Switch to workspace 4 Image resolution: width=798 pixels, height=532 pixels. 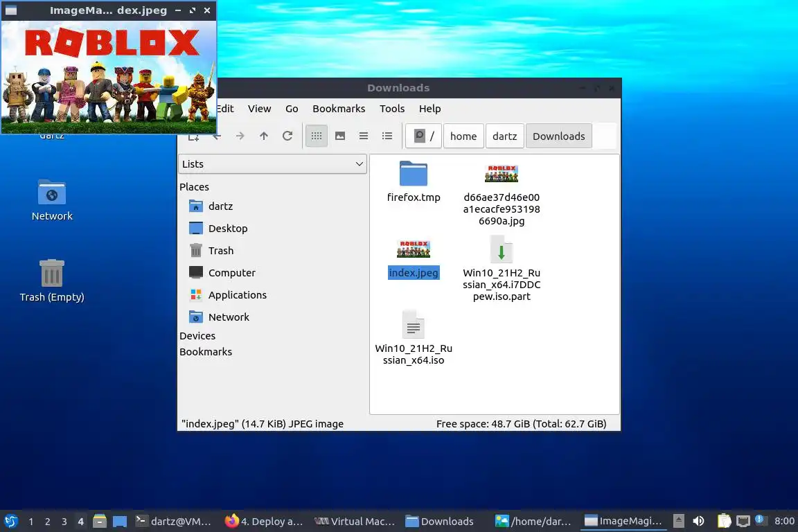pos(80,522)
